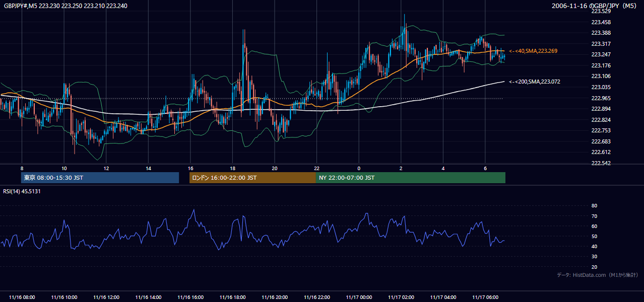The height and width of the screenshot is (302, 644).
Task: Click price axis label 222.753
Action: [601, 130]
